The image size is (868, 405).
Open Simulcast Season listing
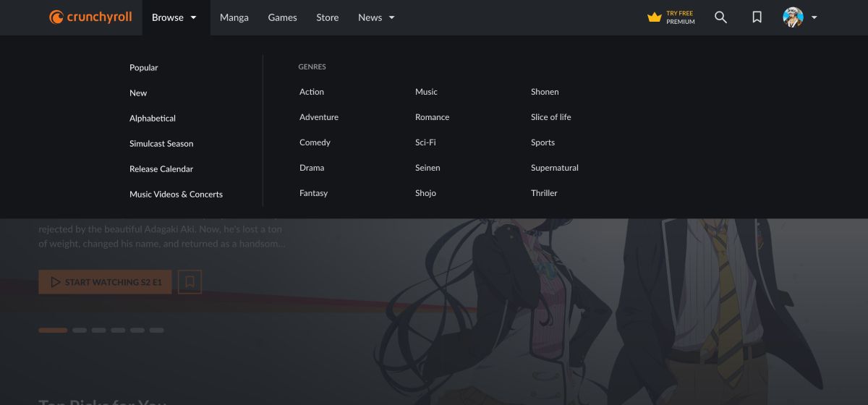tap(161, 143)
